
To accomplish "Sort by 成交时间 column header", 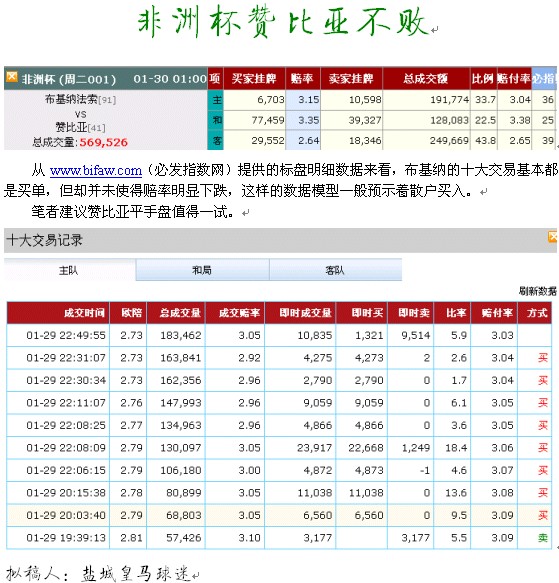I will tap(84, 313).
